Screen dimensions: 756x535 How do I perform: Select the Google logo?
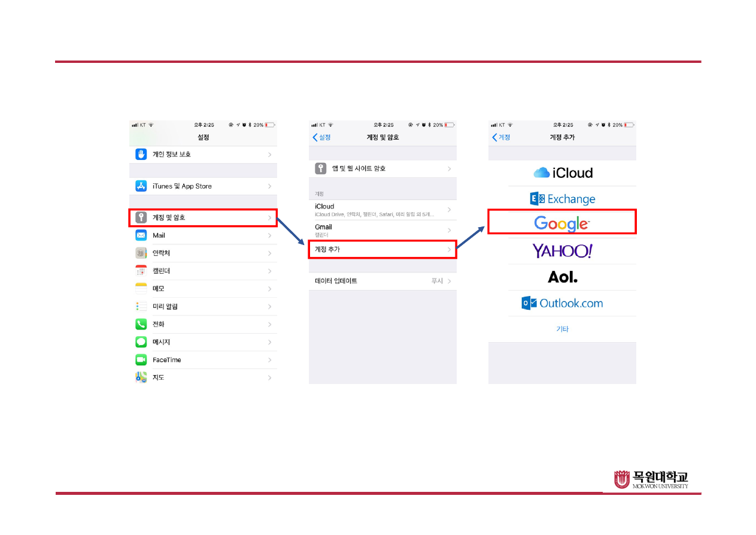point(562,223)
